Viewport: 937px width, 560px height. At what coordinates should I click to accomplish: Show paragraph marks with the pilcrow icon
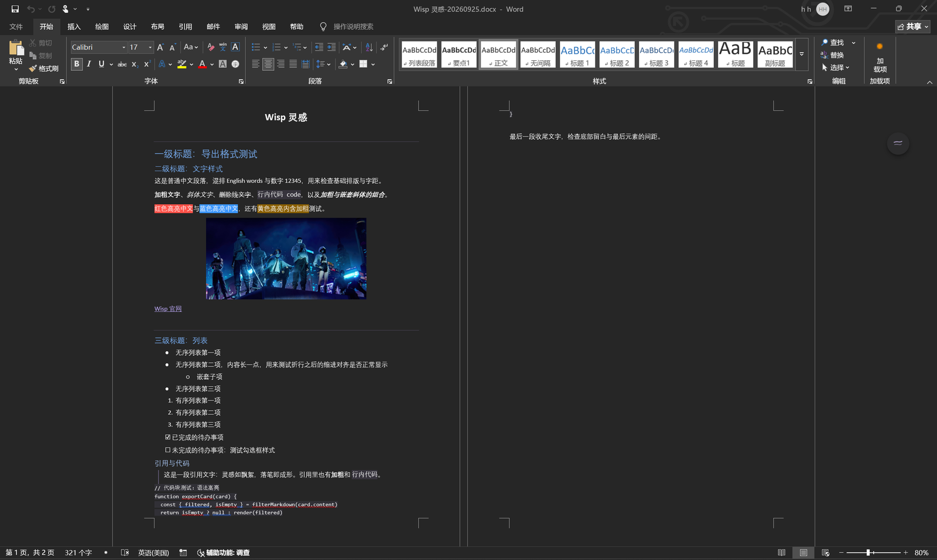point(384,47)
